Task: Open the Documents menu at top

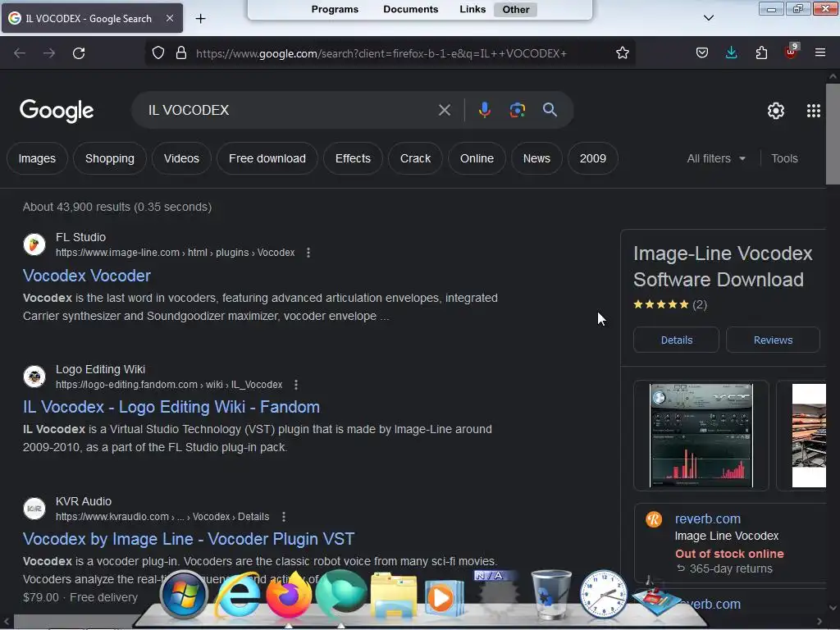Action: (411, 10)
